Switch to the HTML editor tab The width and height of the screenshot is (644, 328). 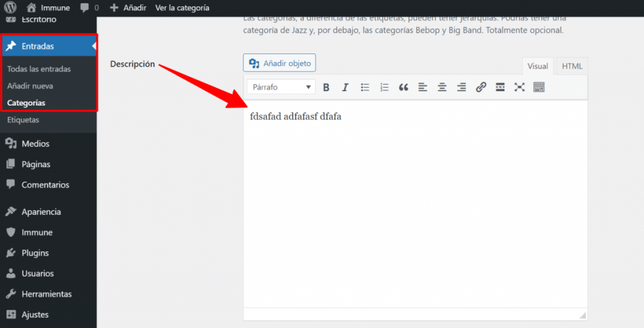point(572,66)
